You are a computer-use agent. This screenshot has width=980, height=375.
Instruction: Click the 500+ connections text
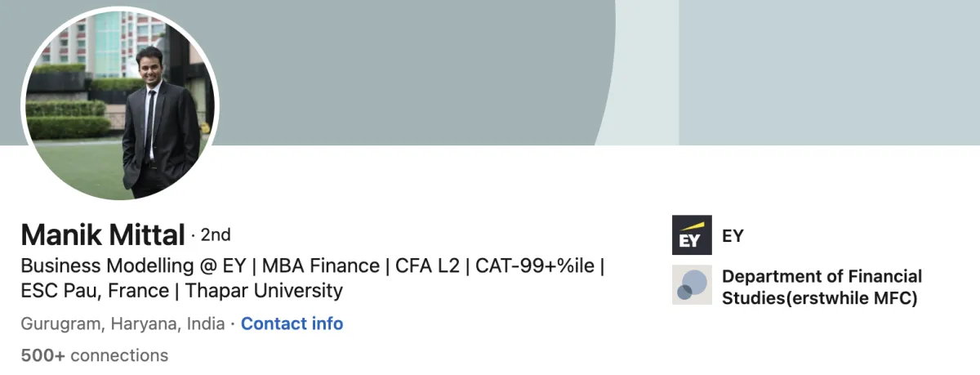94,355
